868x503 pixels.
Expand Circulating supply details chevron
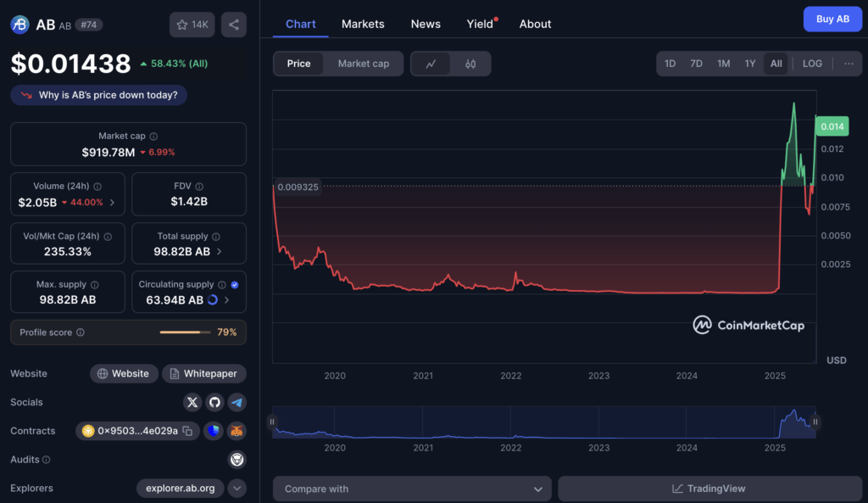click(x=227, y=299)
